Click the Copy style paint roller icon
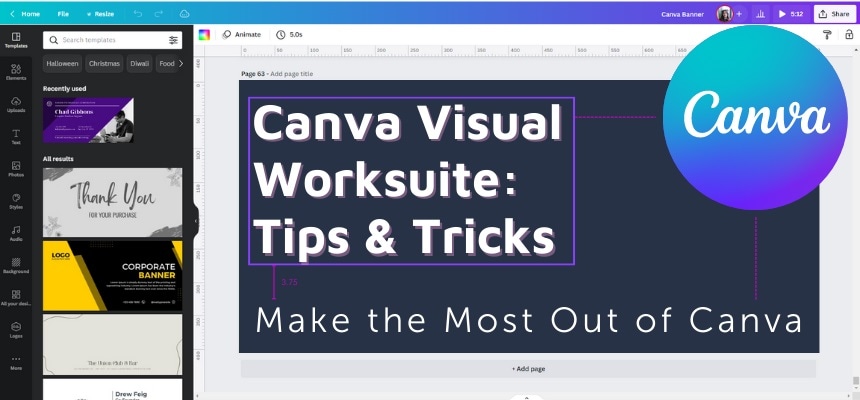 [x=827, y=35]
